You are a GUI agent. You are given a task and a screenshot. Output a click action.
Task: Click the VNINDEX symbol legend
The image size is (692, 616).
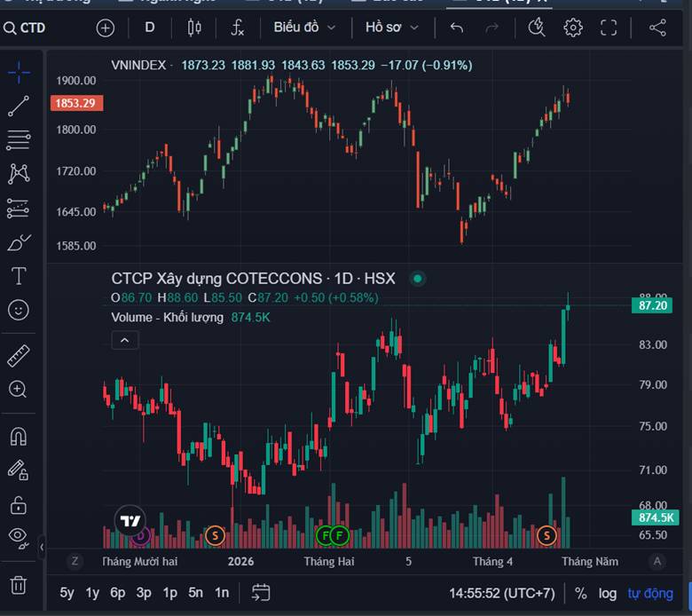(138, 65)
